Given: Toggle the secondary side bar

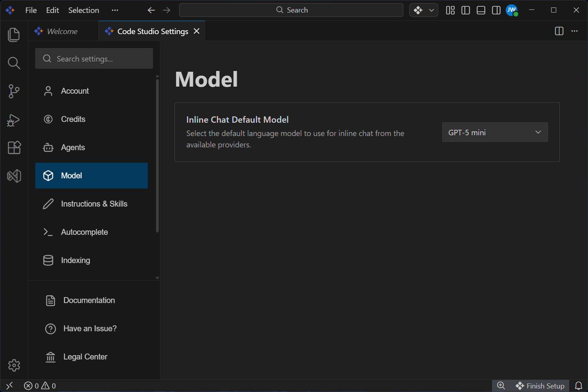Looking at the screenshot, I should pyautogui.click(x=496, y=10).
